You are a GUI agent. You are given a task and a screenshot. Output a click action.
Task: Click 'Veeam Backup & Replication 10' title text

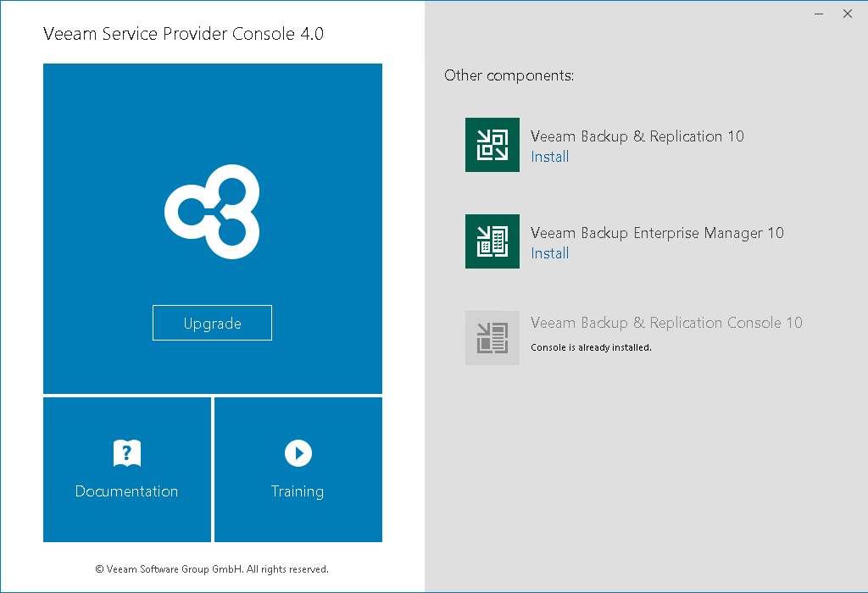tap(637, 136)
